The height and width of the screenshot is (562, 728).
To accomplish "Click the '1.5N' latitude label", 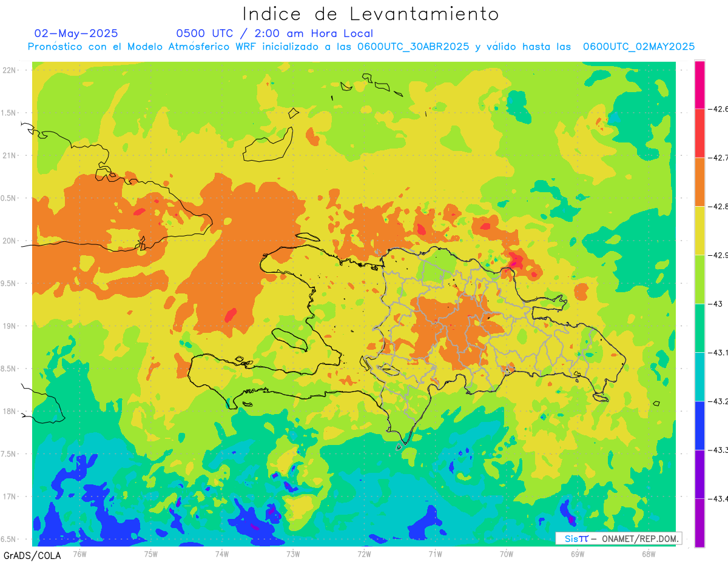I will click(x=8, y=113).
